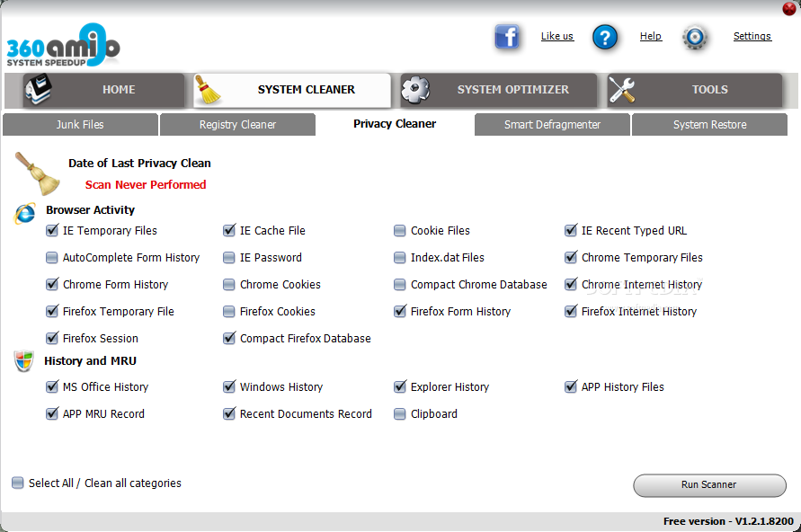Click the broom icon beside Date of Last Privacy Clean
The height and width of the screenshot is (532, 801).
click(x=37, y=173)
